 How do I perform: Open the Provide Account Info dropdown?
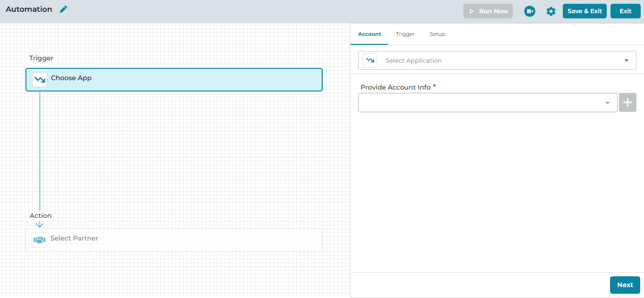pyautogui.click(x=488, y=102)
